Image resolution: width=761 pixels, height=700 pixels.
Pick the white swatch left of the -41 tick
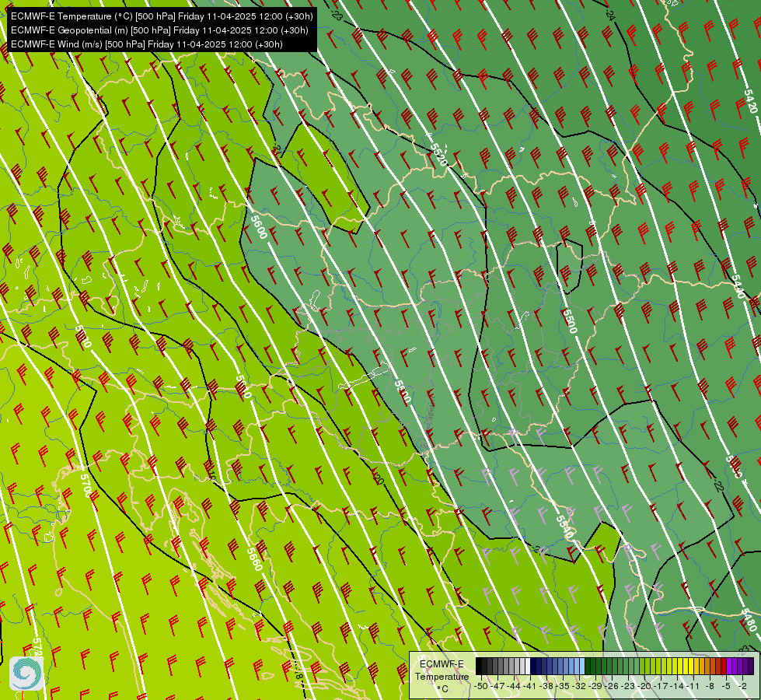(x=528, y=666)
